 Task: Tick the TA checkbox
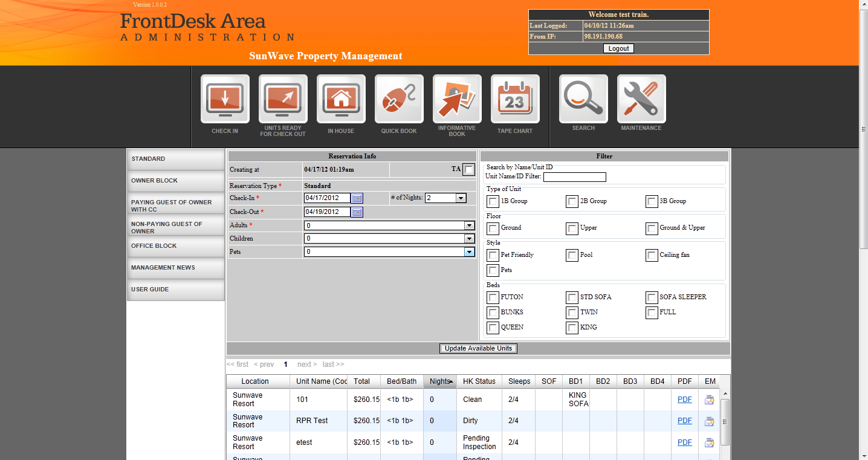(x=469, y=170)
